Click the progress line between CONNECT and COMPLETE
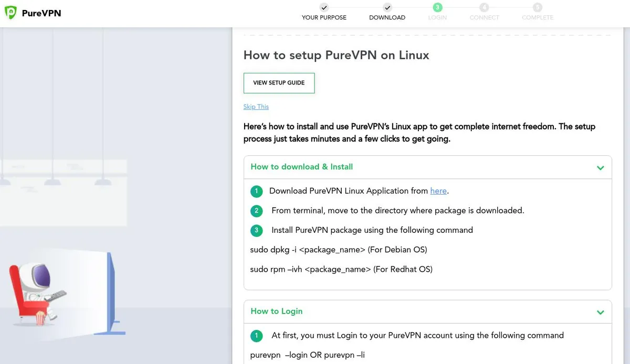 click(x=510, y=7)
